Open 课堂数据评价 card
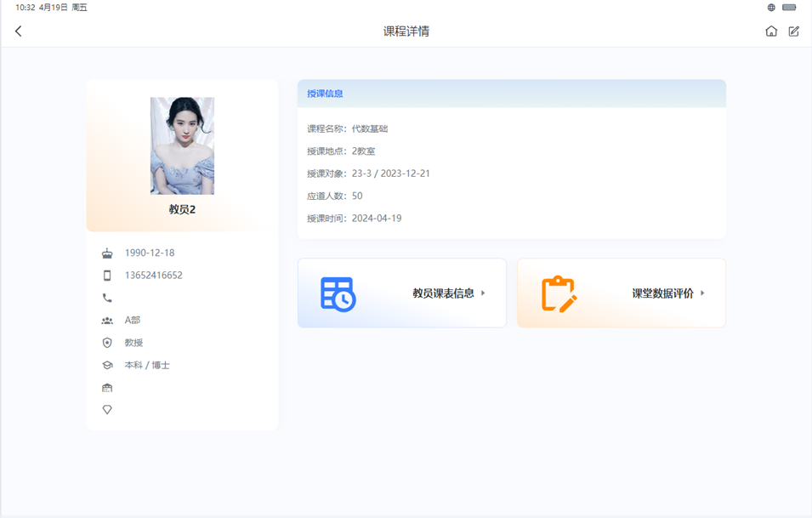Image resolution: width=812 pixels, height=518 pixels. click(622, 293)
